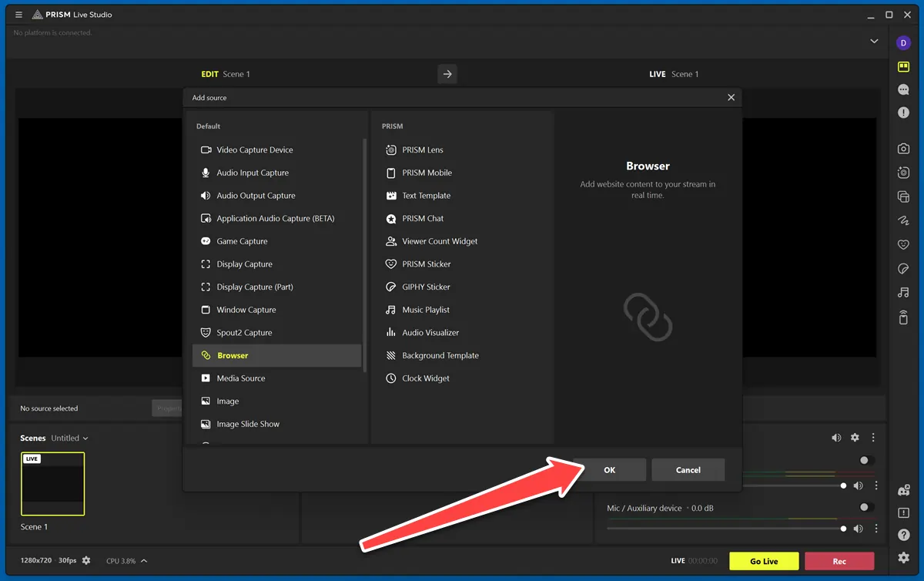Click the camera icon in right sidebar

903,149
